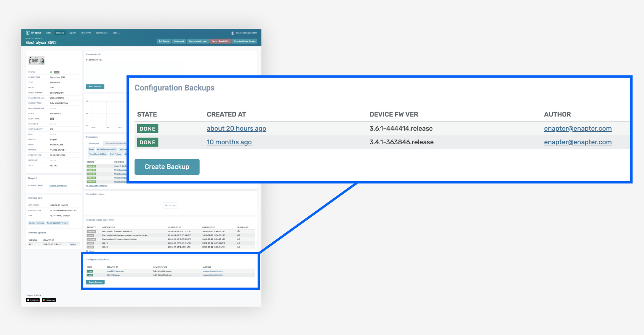Click Force Water Refilling command button
Image resolution: width=644 pixels, height=335 pixels.
pos(98,154)
